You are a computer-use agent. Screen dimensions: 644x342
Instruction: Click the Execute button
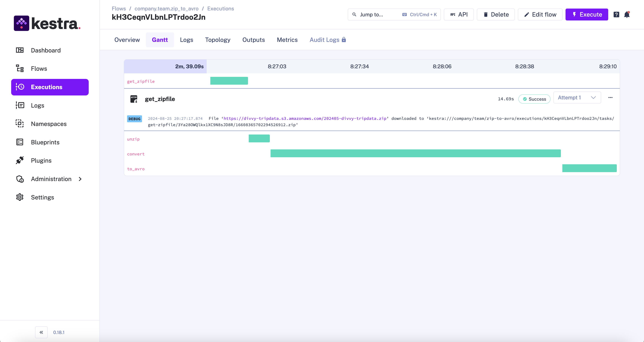(x=586, y=15)
